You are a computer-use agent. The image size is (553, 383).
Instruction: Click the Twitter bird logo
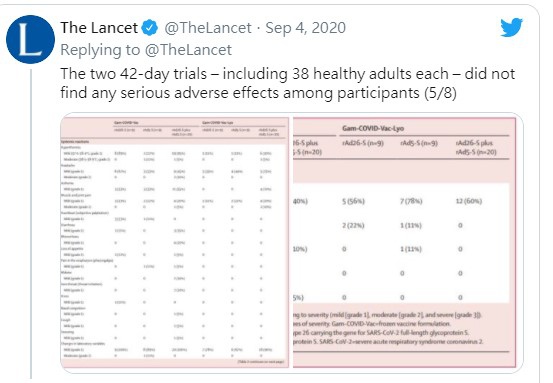pyautogui.click(x=511, y=28)
